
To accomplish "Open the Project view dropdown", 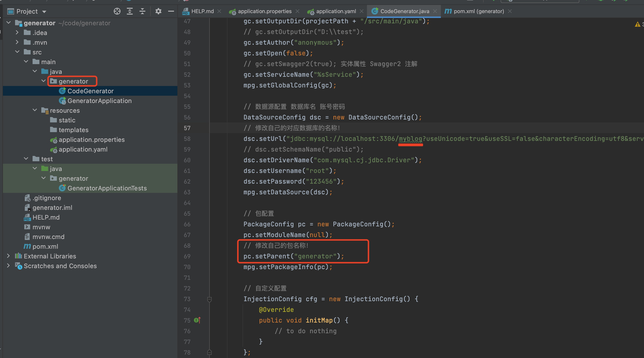I will pos(44,11).
